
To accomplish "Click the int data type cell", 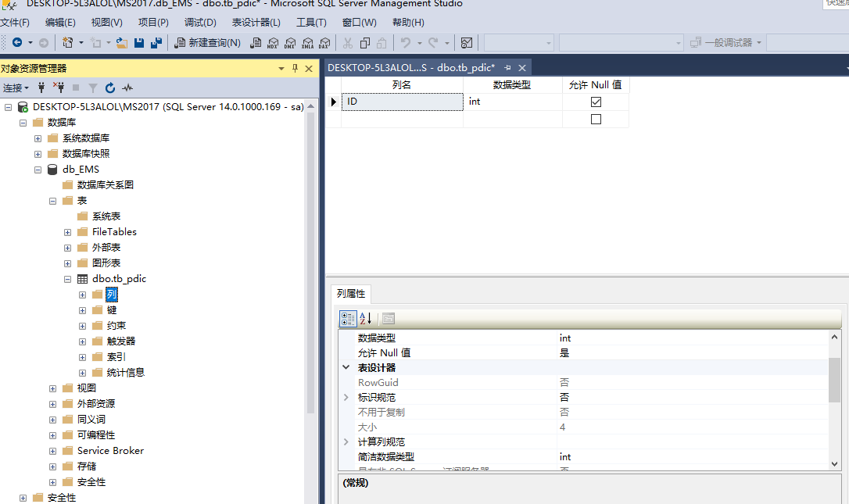I will click(x=513, y=102).
